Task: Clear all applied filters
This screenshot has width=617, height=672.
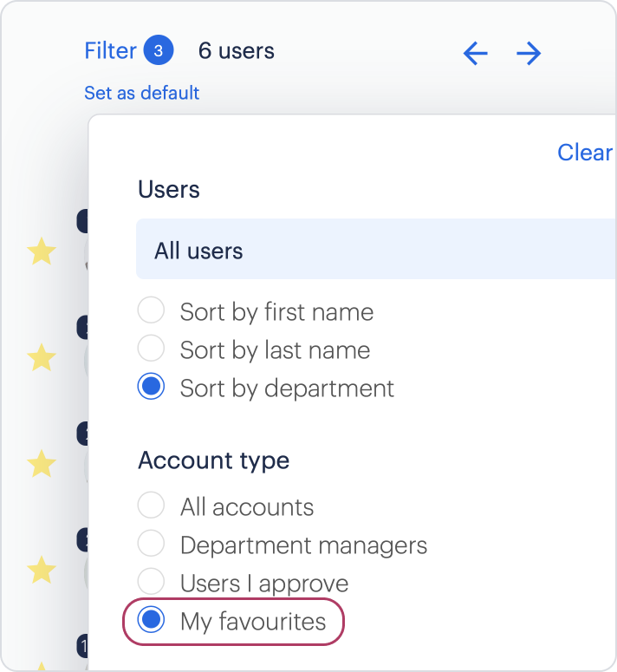Action: click(x=585, y=152)
